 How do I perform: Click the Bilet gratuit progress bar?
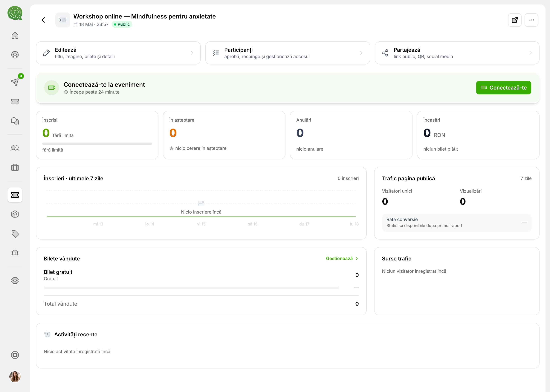click(x=191, y=288)
